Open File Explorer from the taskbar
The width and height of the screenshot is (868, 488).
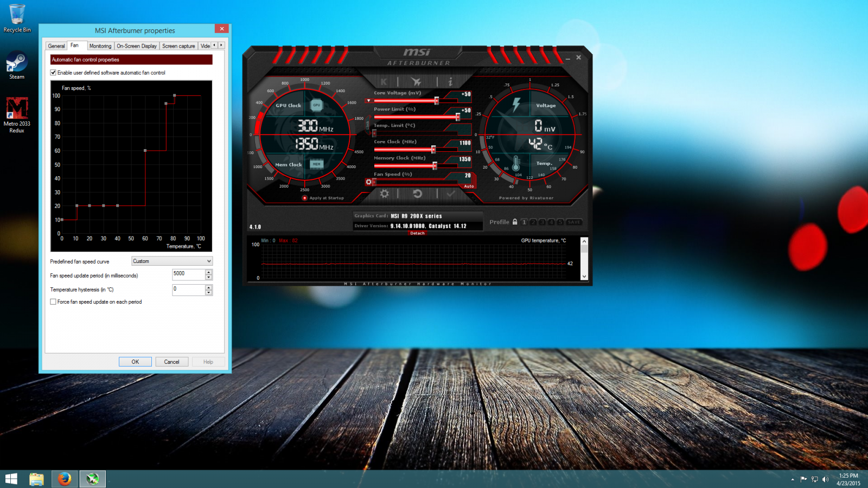pyautogui.click(x=36, y=479)
